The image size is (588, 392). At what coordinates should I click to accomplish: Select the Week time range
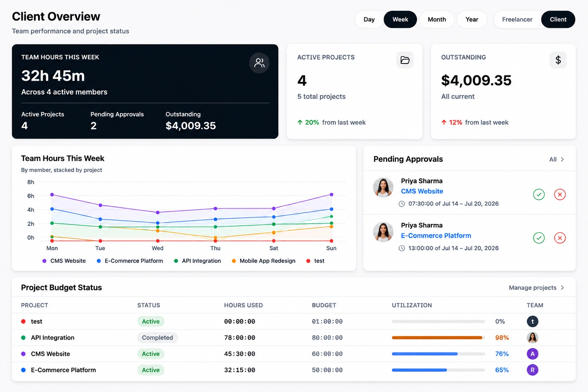pyautogui.click(x=400, y=20)
